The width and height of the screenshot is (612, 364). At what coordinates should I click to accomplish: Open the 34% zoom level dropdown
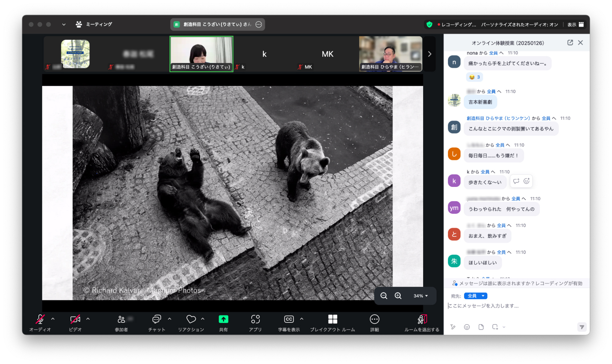click(421, 296)
